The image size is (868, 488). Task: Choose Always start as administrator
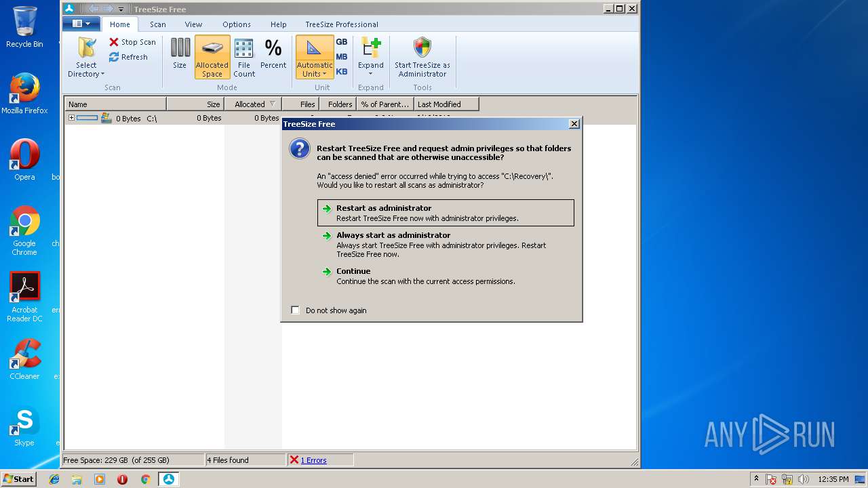point(446,245)
